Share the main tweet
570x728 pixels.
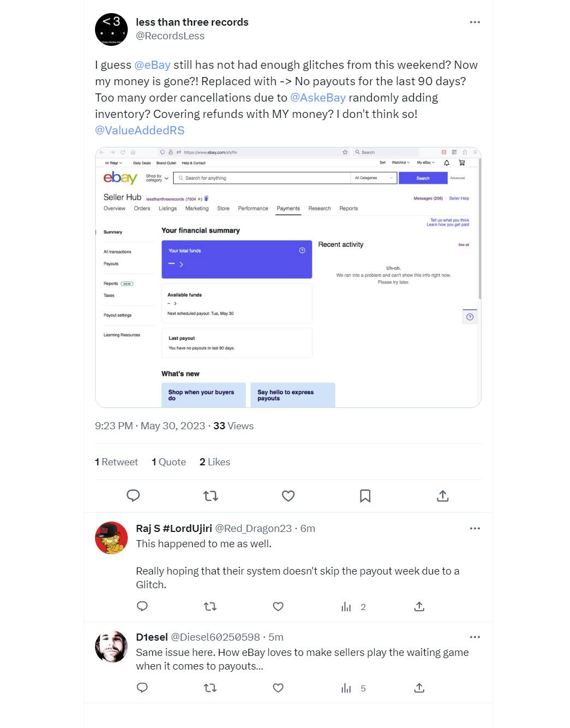443,496
